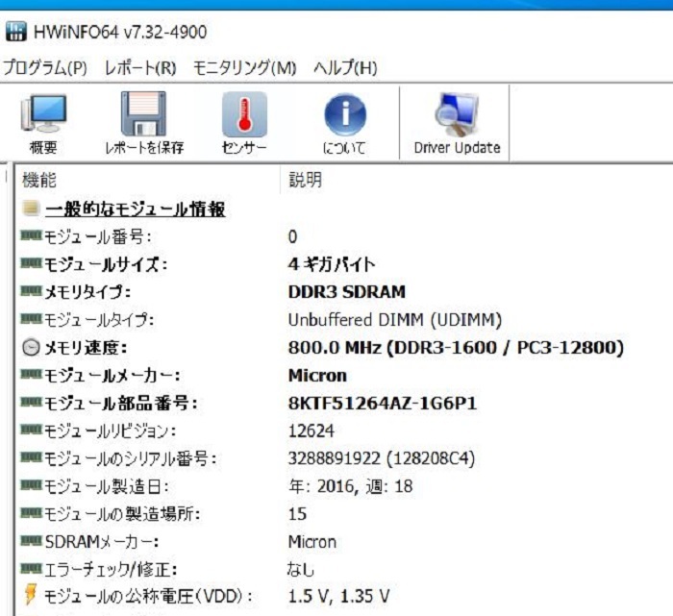
Task: Select the メモリ速度 row label
Action: [x=86, y=348]
